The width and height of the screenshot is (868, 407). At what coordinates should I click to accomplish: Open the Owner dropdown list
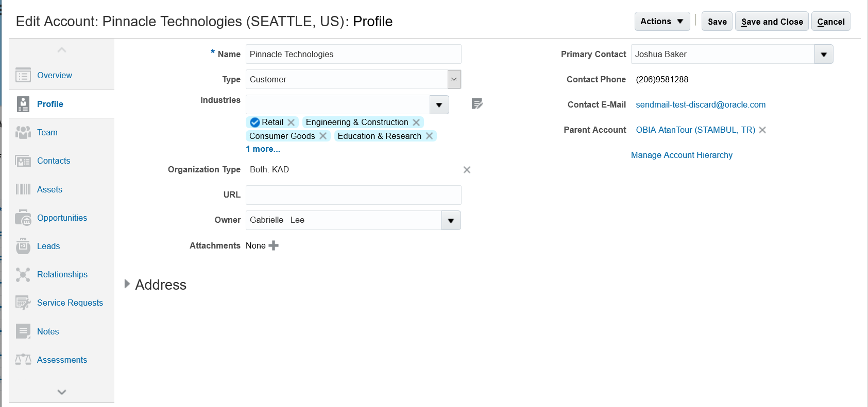(x=451, y=221)
